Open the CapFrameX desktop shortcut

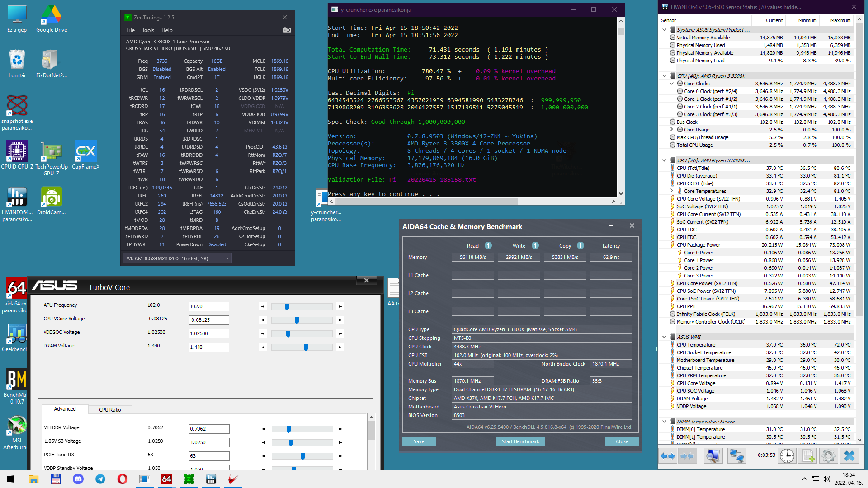pyautogui.click(x=86, y=155)
